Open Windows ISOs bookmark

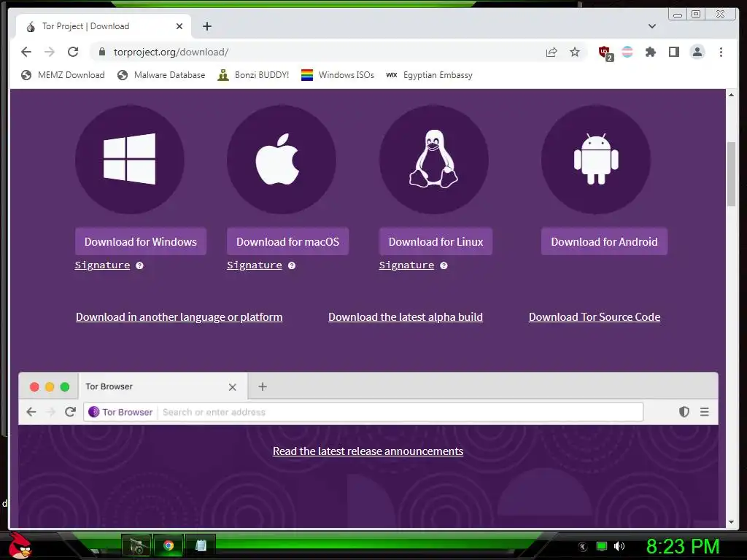(338, 75)
